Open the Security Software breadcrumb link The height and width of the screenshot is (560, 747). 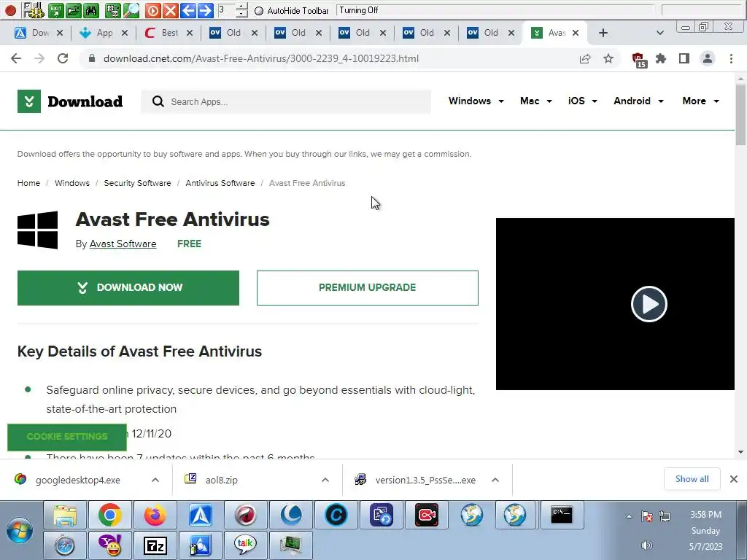click(x=137, y=183)
